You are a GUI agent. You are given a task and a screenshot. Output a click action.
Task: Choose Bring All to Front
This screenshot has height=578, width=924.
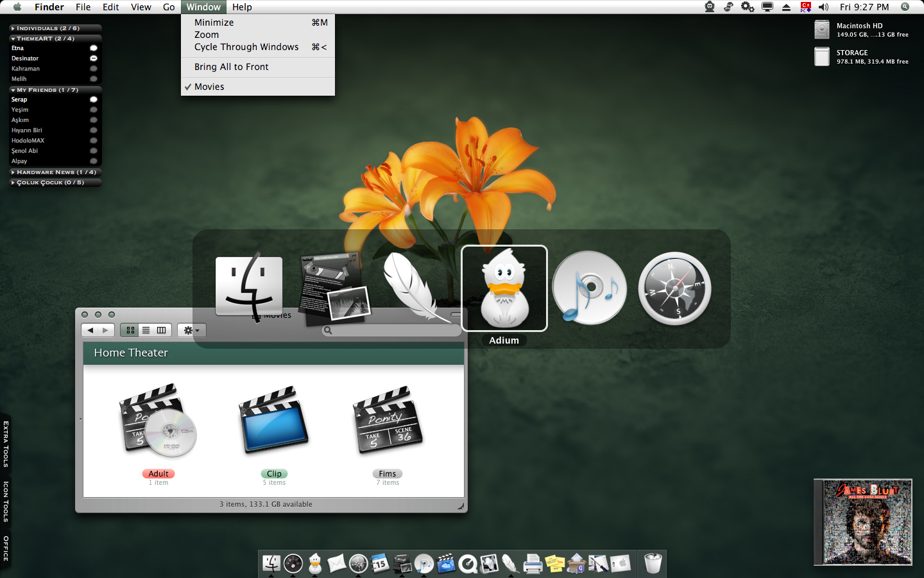pos(258,67)
